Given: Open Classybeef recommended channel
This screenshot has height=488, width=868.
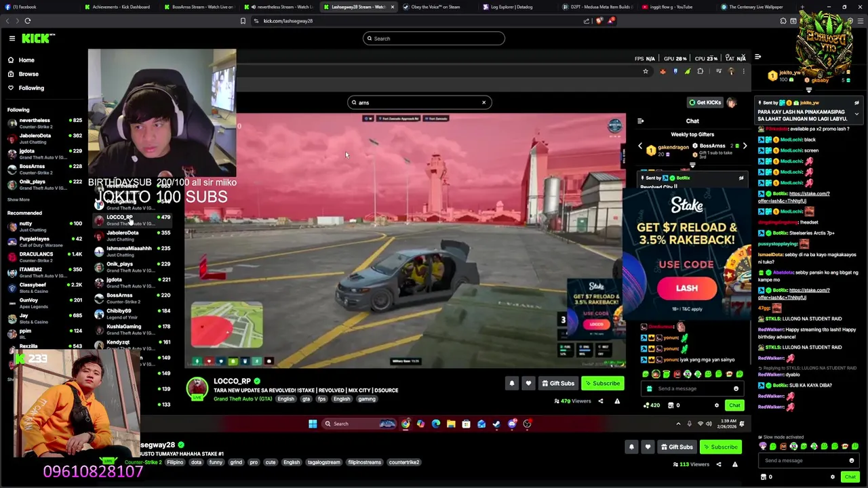Looking at the screenshot, I should point(44,287).
